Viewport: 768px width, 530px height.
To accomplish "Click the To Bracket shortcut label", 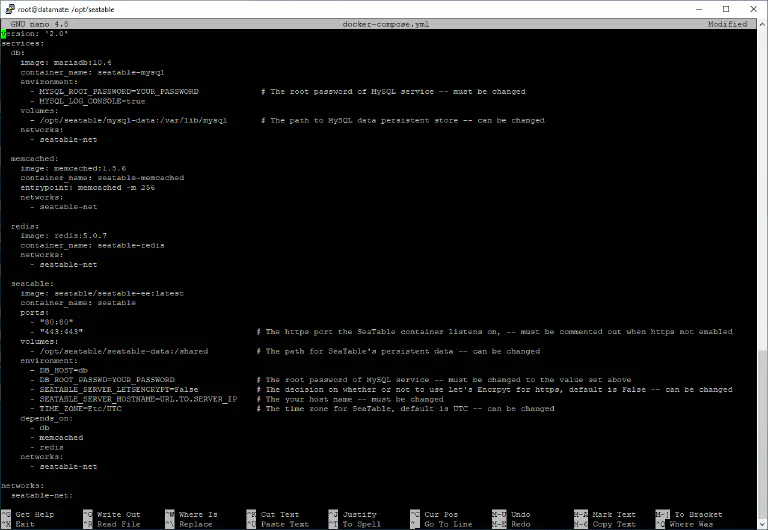I will click(x=698, y=514).
